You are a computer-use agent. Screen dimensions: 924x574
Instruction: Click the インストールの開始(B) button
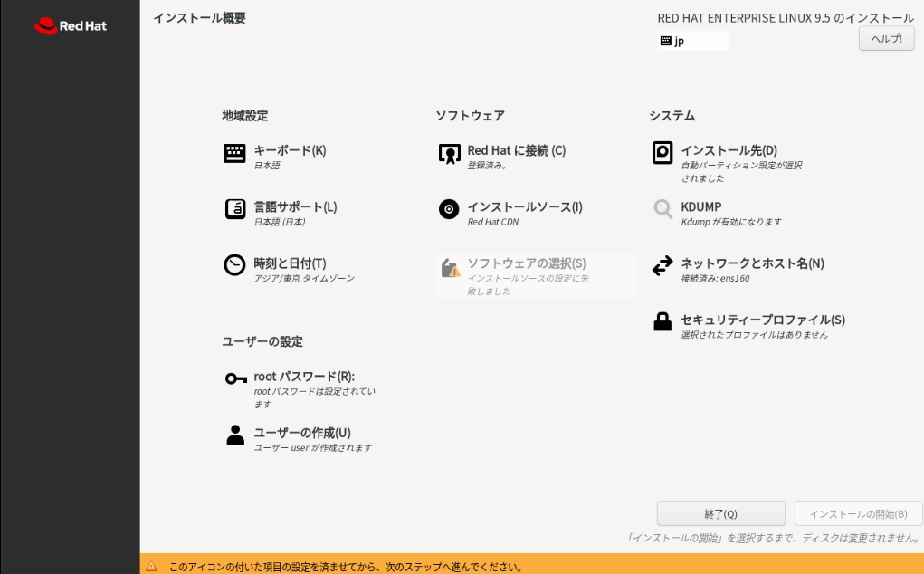point(858,512)
